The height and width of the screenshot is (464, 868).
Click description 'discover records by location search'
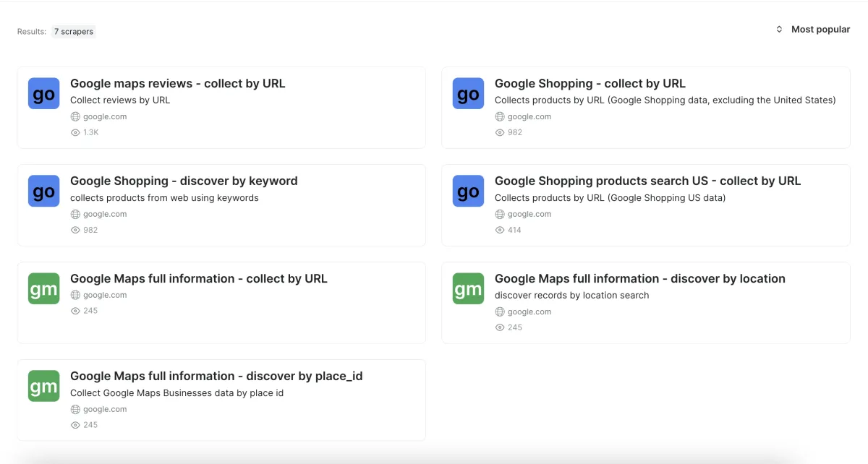pos(571,295)
